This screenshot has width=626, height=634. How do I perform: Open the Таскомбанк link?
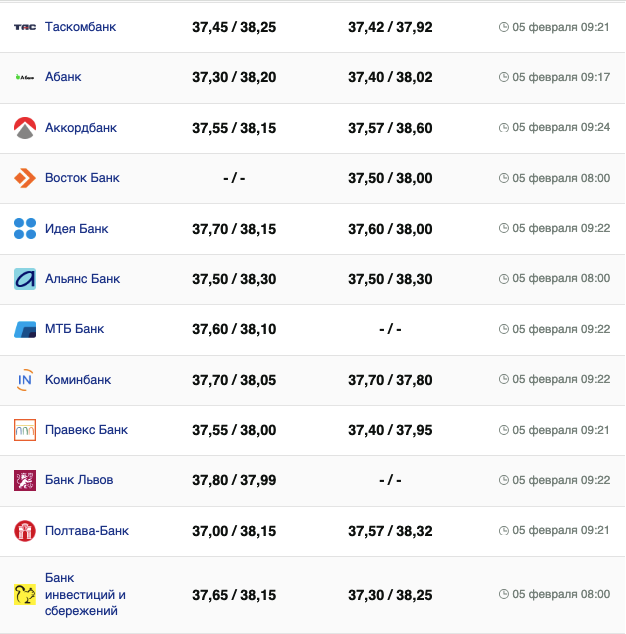click(80, 27)
